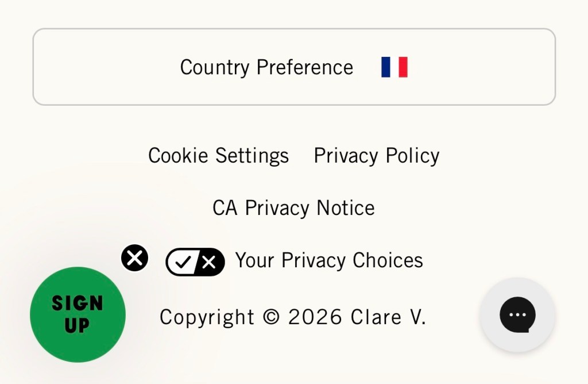
Task: Click the speech bubble with dots
Action: [x=516, y=314]
